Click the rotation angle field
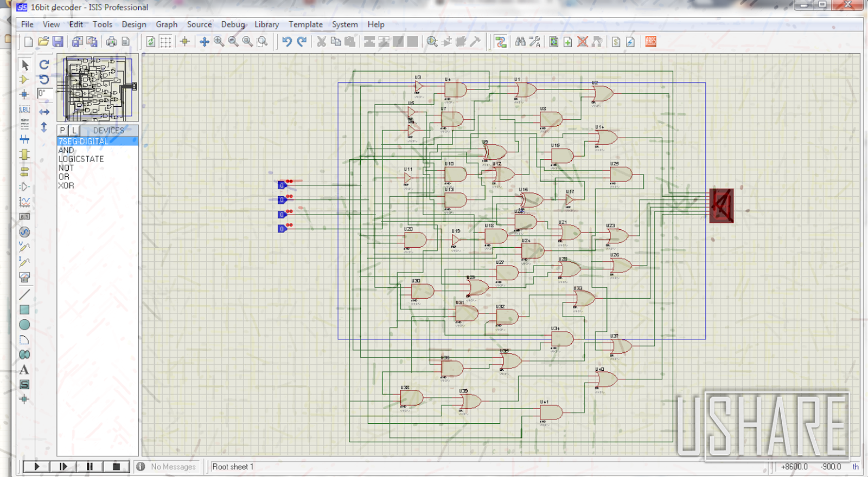Image resolution: width=868 pixels, height=477 pixels. [45, 93]
